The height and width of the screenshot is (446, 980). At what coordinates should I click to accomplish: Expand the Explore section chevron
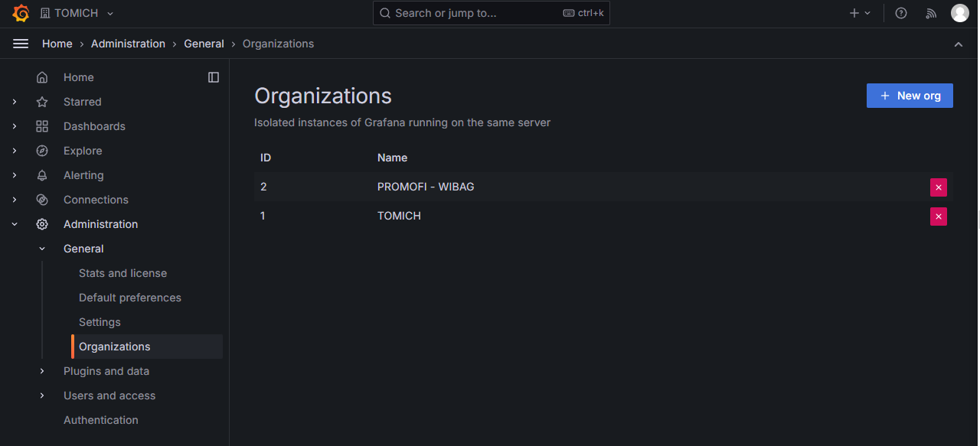coord(15,151)
